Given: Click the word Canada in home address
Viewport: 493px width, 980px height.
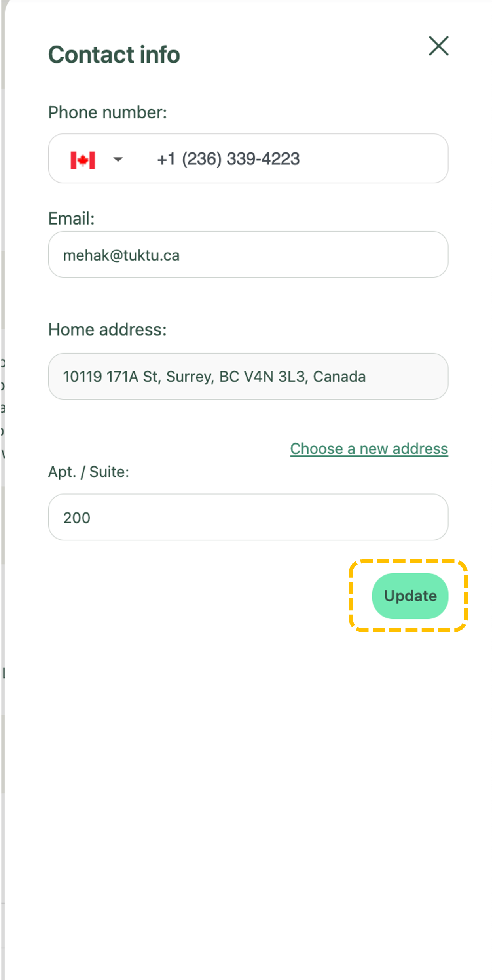Looking at the screenshot, I should [339, 377].
